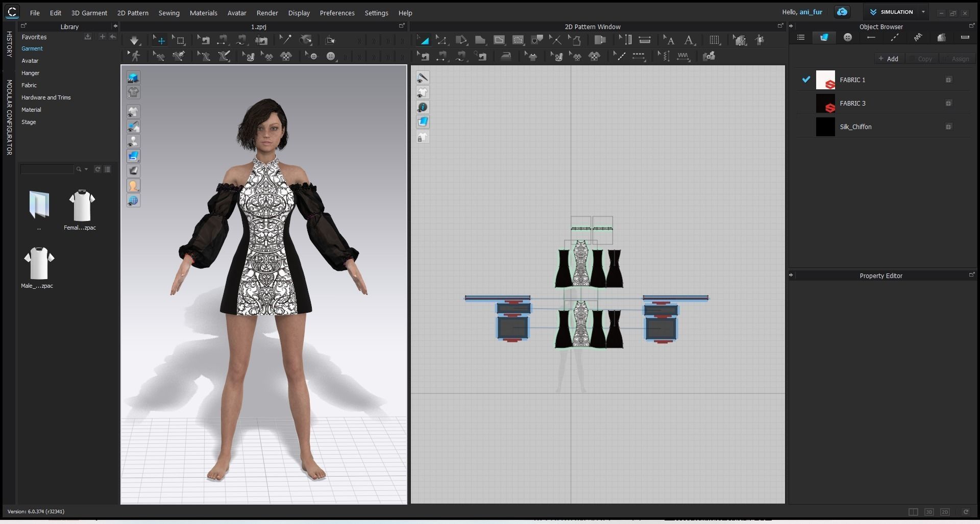Image resolution: width=980 pixels, height=524 pixels.
Task: Select the Edit Topstitch dashed line tool
Action: (620, 56)
